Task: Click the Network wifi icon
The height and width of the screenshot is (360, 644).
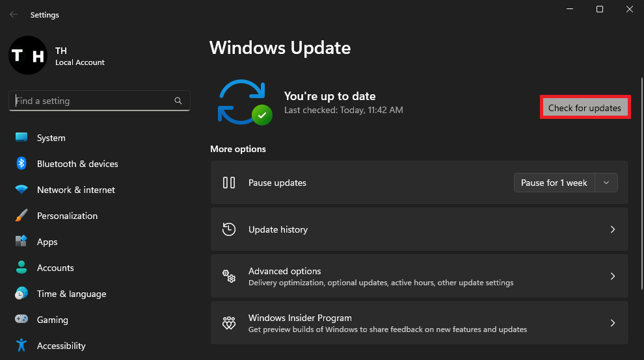Action: 21,189
